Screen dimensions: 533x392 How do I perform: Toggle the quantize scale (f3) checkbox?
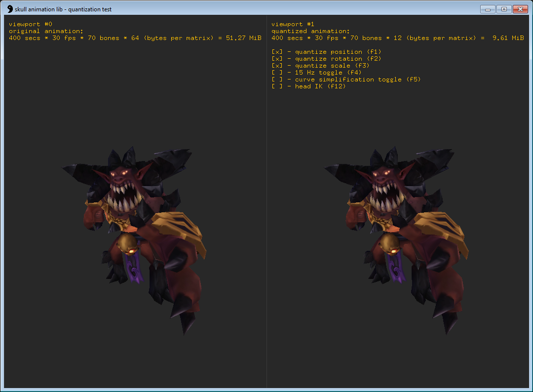point(277,66)
